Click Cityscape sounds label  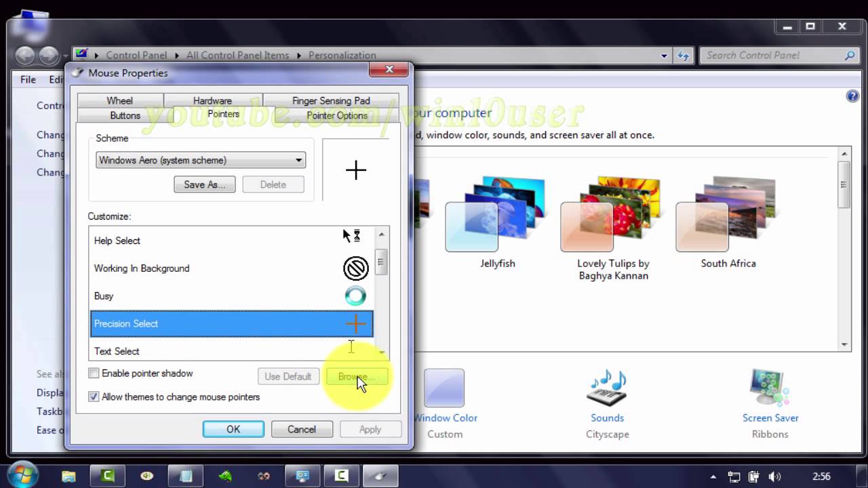tap(607, 434)
